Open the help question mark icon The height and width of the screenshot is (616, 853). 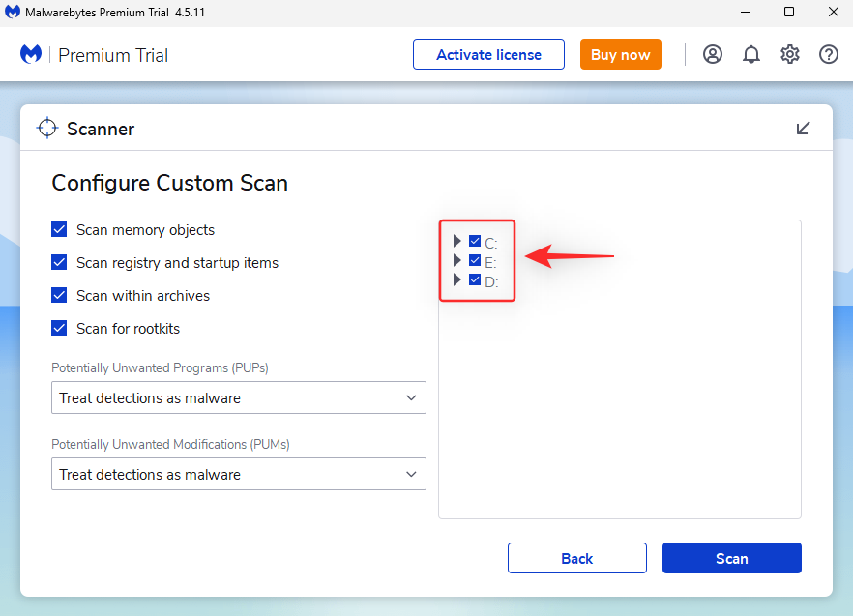[x=829, y=54]
